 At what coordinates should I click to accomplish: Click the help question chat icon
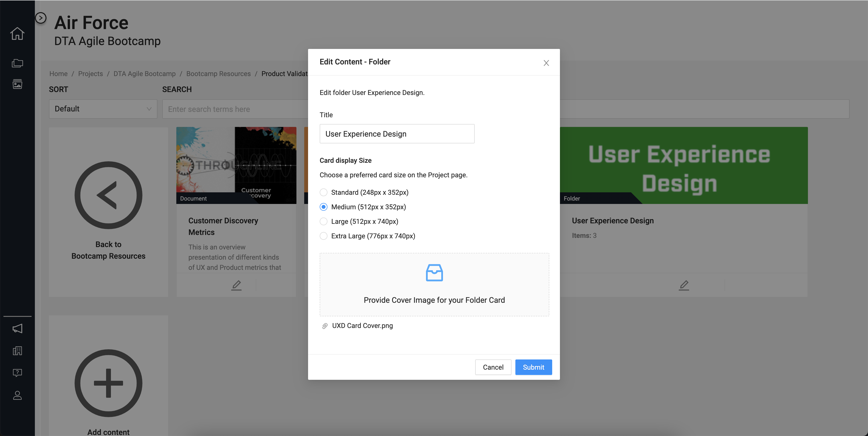pyautogui.click(x=17, y=373)
